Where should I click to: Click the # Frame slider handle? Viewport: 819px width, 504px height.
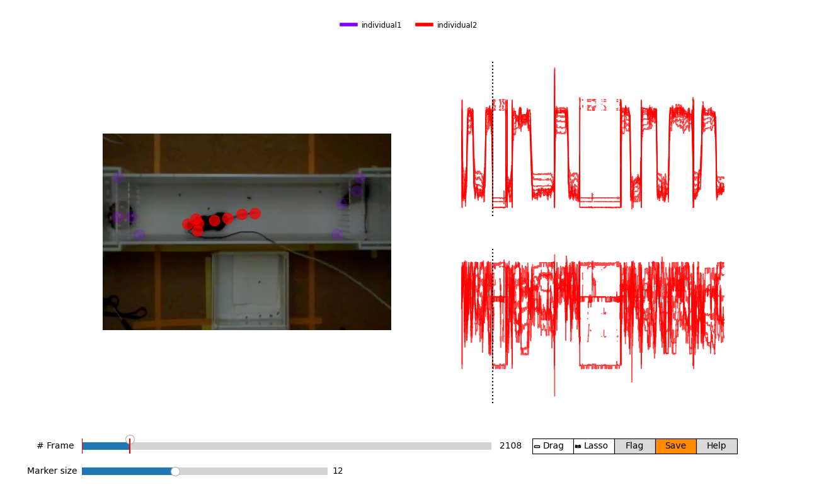click(x=130, y=438)
